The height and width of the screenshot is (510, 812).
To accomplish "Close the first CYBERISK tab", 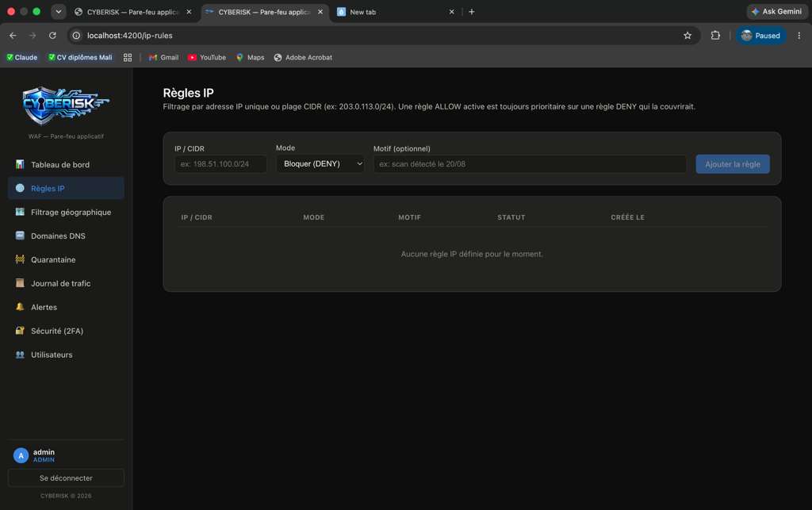I will (189, 12).
